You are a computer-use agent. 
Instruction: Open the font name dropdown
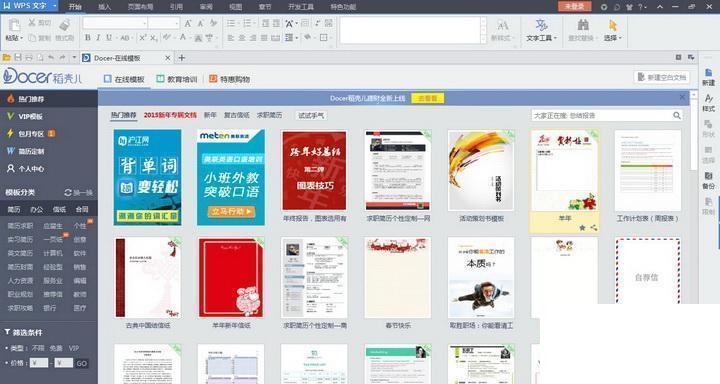pos(145,23)
